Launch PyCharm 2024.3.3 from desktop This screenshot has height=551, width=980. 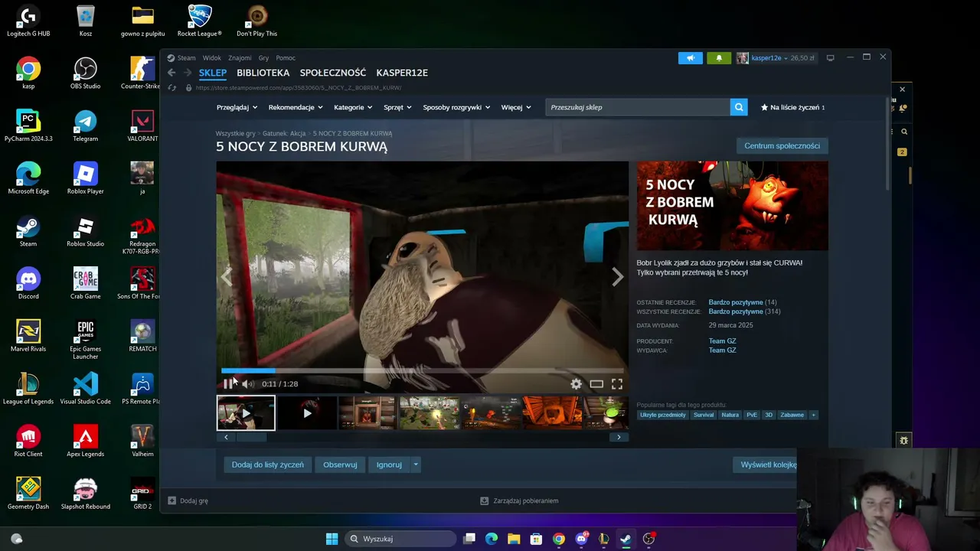pos(28,126)
